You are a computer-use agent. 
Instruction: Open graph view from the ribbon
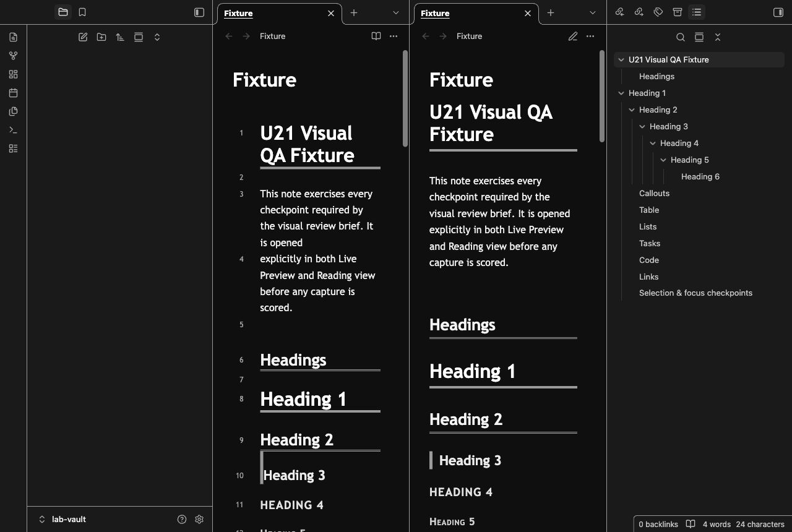pos(14,56)
